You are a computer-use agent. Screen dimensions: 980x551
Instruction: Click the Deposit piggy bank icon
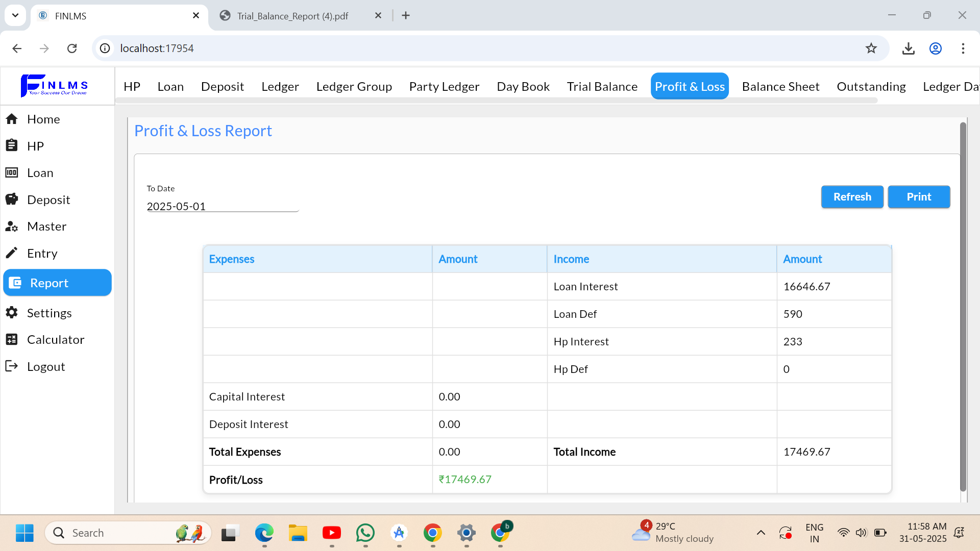click(12, 199)
